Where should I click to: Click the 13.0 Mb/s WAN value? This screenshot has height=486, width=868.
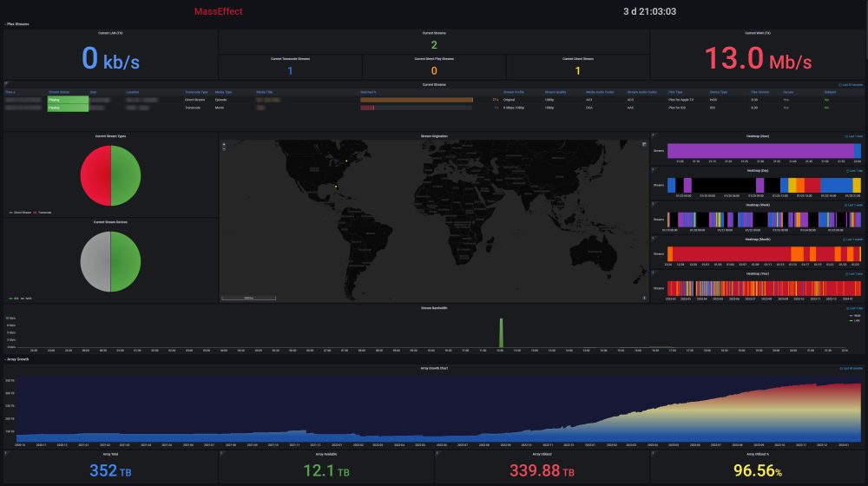pyautogui.click(x=757, y=59)
